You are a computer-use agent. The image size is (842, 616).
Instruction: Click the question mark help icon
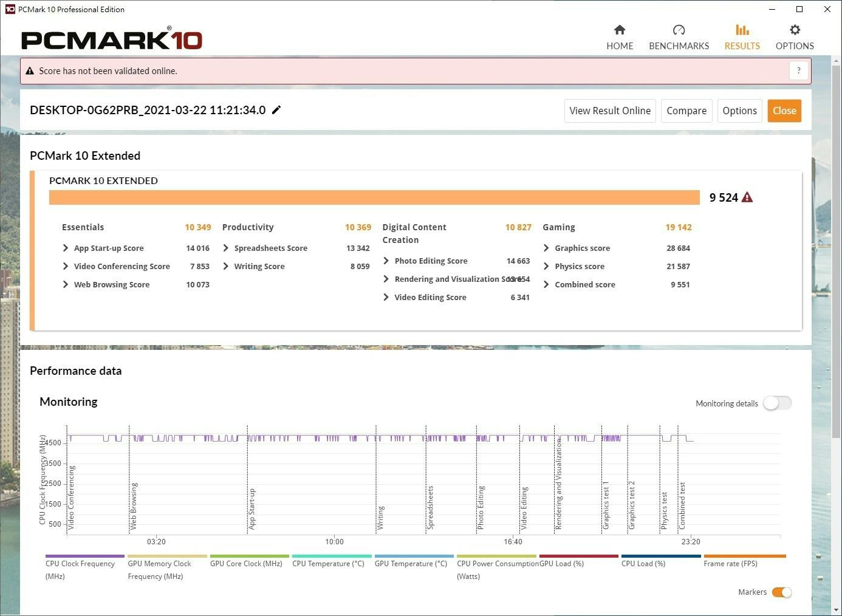click(x=798, y=70)
